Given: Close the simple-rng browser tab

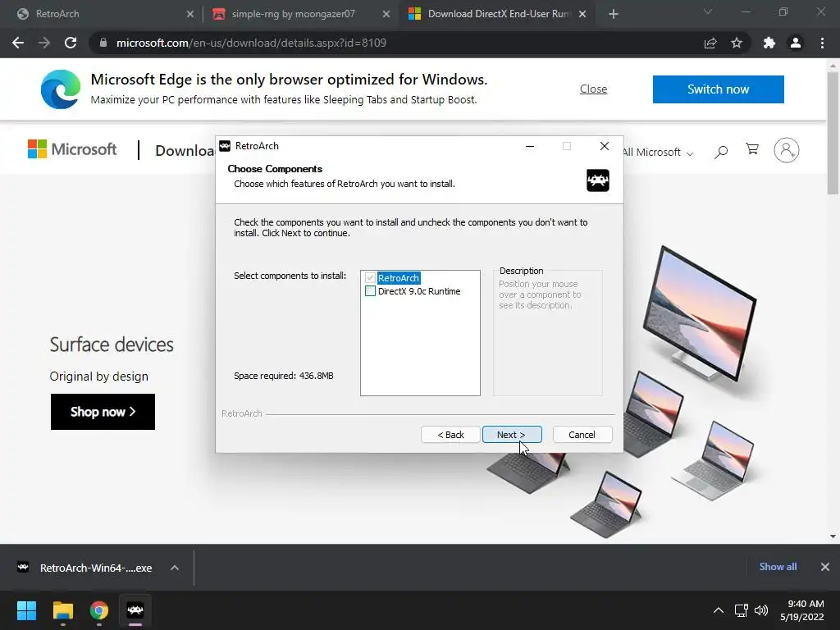Looking at the screenshot, I should (386, 15).
